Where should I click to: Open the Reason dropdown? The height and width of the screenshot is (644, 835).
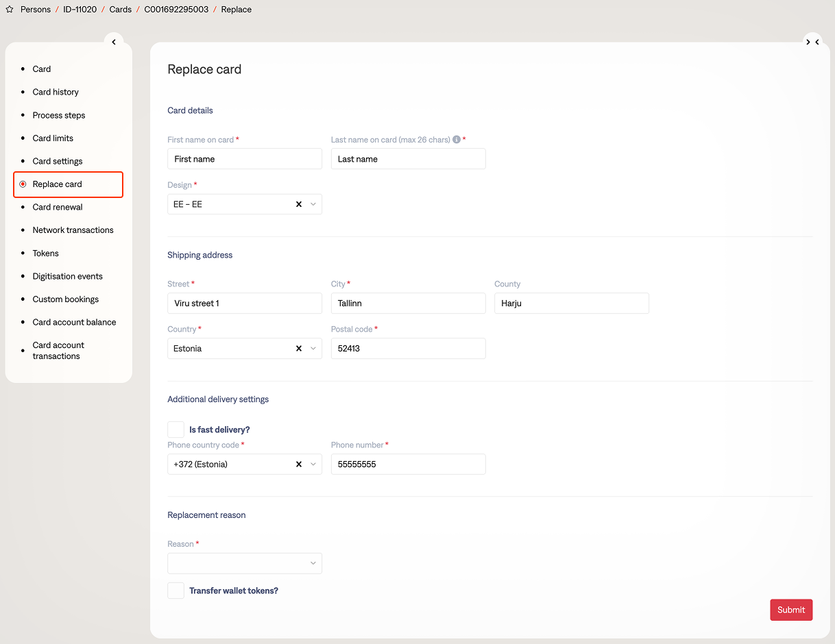(244, 563)
